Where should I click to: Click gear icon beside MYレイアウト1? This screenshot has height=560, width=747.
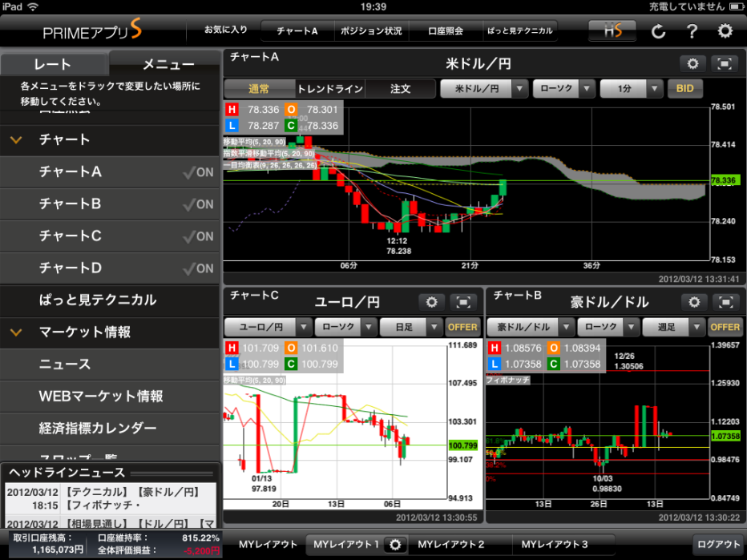(394, 545)
